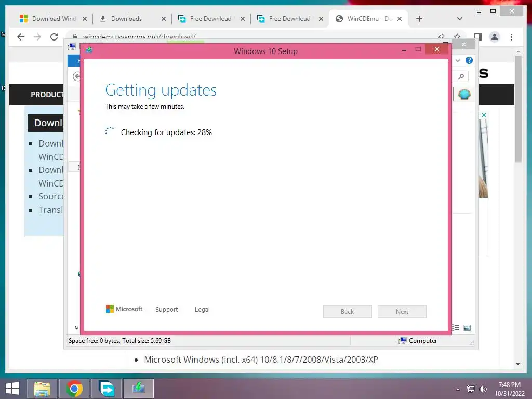Image resolution: width=532 pixels, height=399 pixels.
Task: Click the PRODUCTS menu on the webpage
Action: [x=47, y=95]
